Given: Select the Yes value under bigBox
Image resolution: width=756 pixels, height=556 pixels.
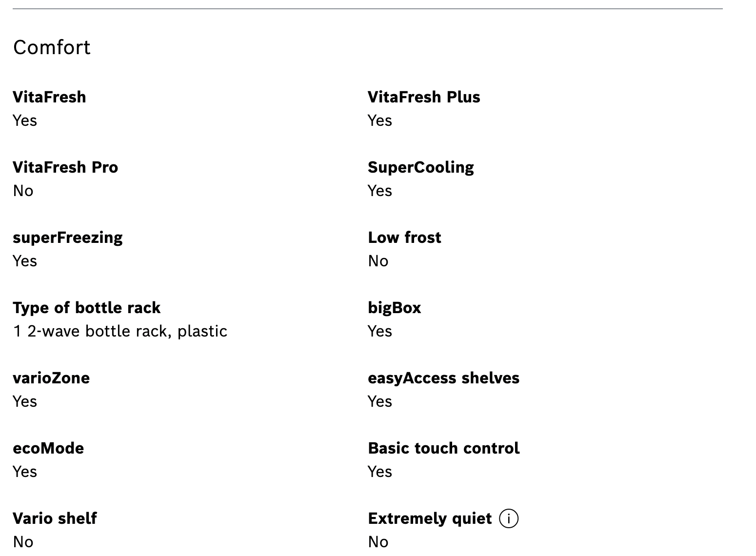Looking at the screenshot, I should 379,331.
